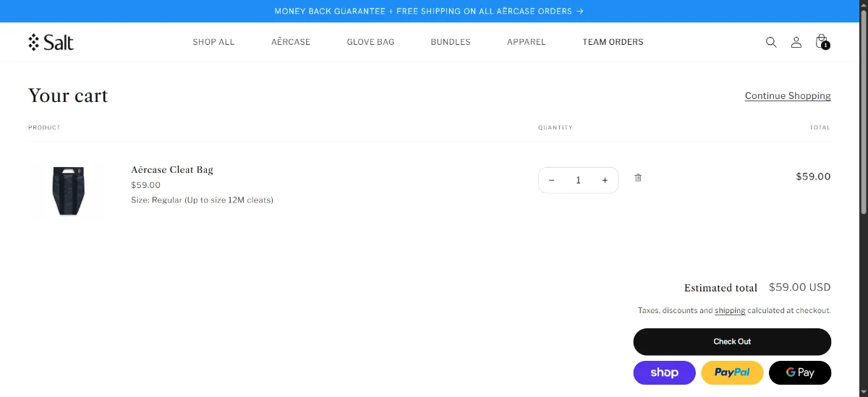Open the shopping bag cart icon

click(x=822, y=42)
